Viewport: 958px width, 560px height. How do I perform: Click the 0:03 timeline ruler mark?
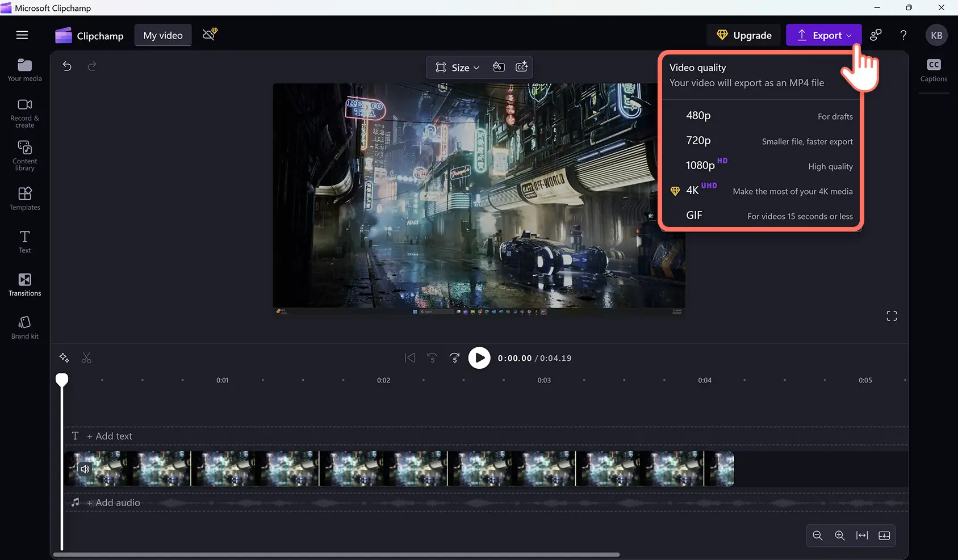(x=544, y=380)
